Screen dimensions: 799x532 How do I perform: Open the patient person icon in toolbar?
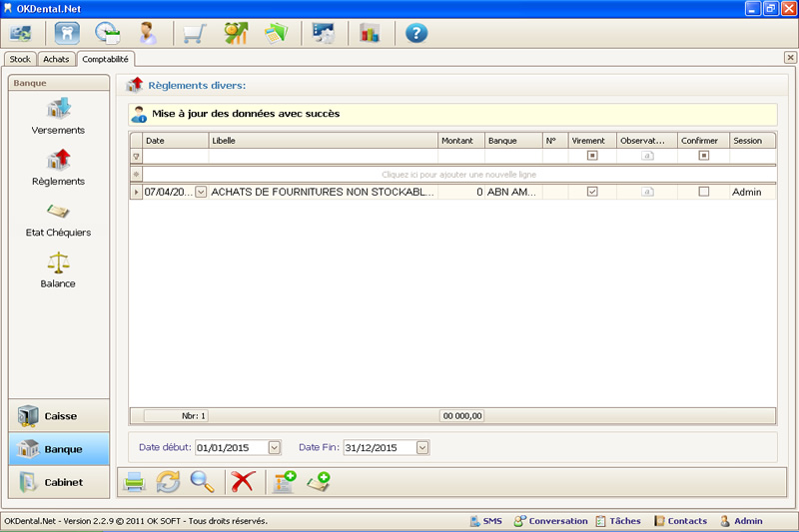[x=148, y=34]
